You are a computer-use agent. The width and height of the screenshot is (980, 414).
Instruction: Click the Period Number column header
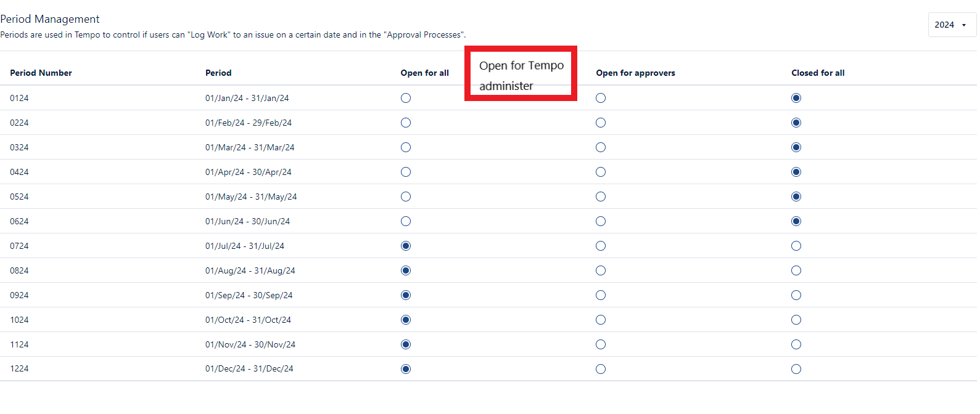point(41,73)
